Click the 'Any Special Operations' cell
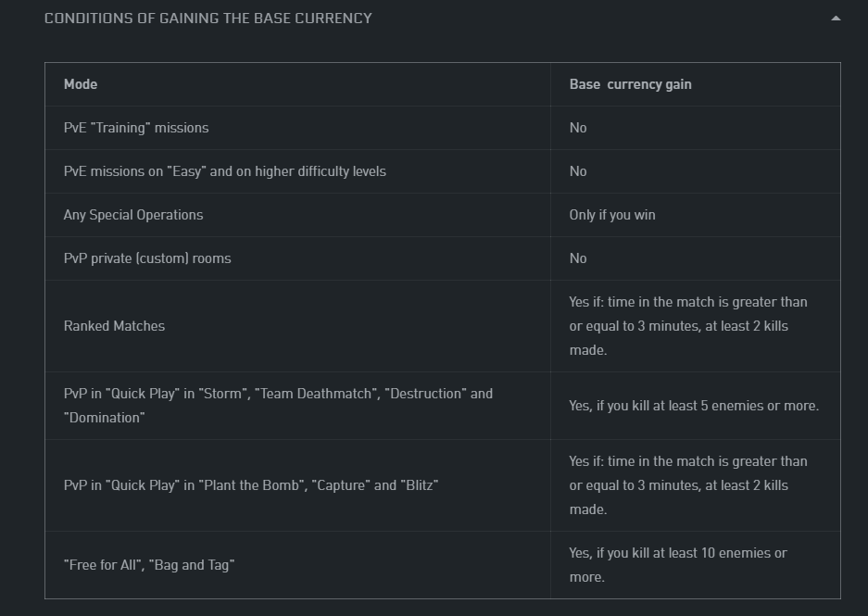The image size is (868, 616). coord(297,215)
